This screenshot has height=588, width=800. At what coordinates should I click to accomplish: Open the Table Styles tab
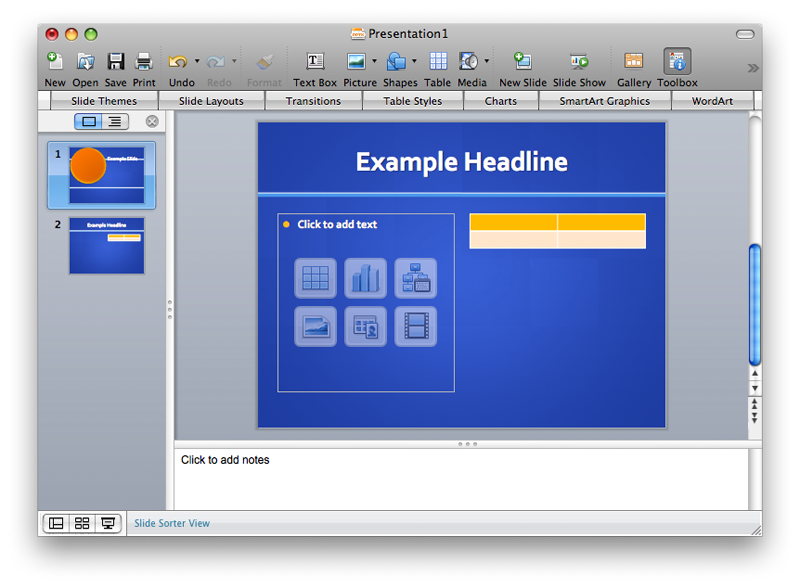[413, 101]
